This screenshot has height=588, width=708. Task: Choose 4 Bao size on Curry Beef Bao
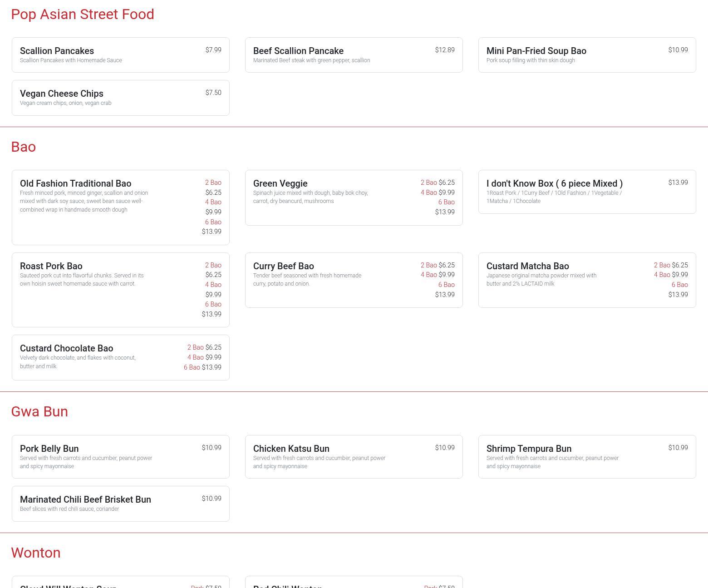tap(429, 275)
